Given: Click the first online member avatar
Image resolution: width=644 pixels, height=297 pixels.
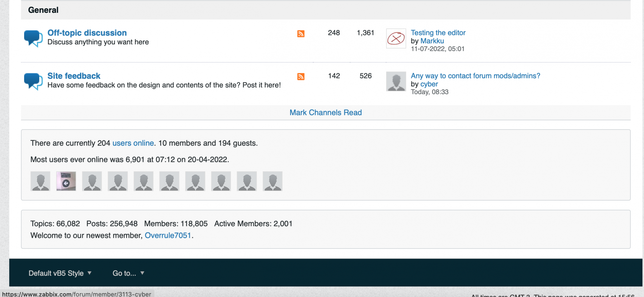Looking at the screenshot, I should 41,181.
